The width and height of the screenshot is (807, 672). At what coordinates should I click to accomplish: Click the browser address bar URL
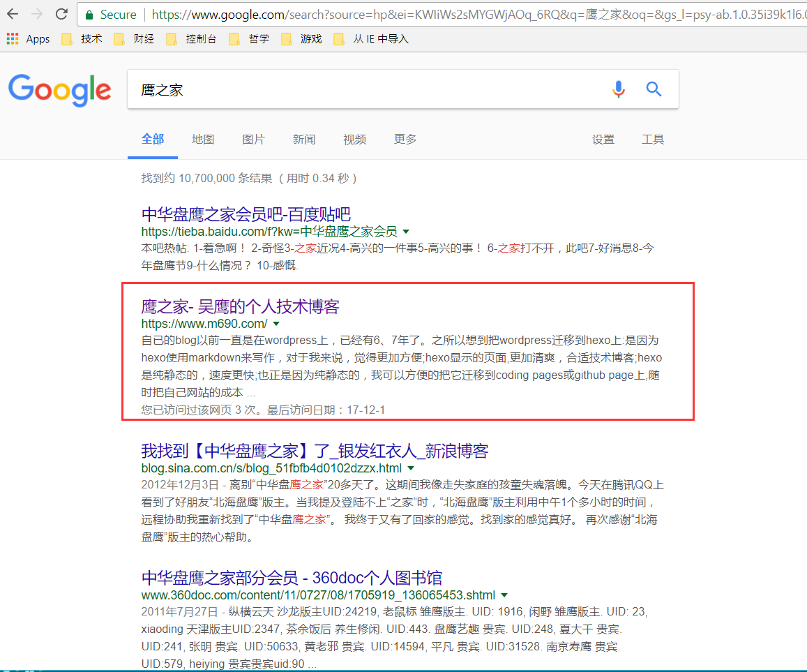(x=478, y=15)
